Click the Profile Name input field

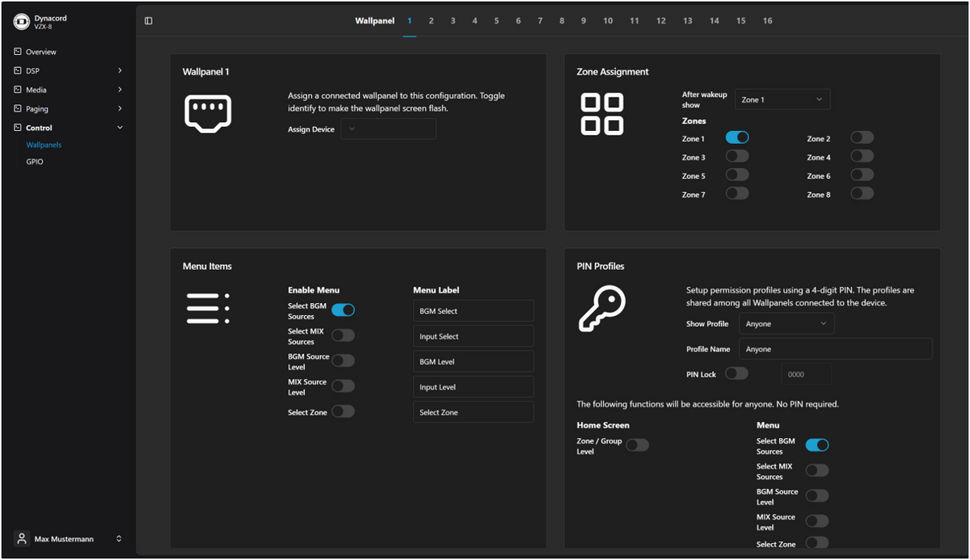(836, 349)
